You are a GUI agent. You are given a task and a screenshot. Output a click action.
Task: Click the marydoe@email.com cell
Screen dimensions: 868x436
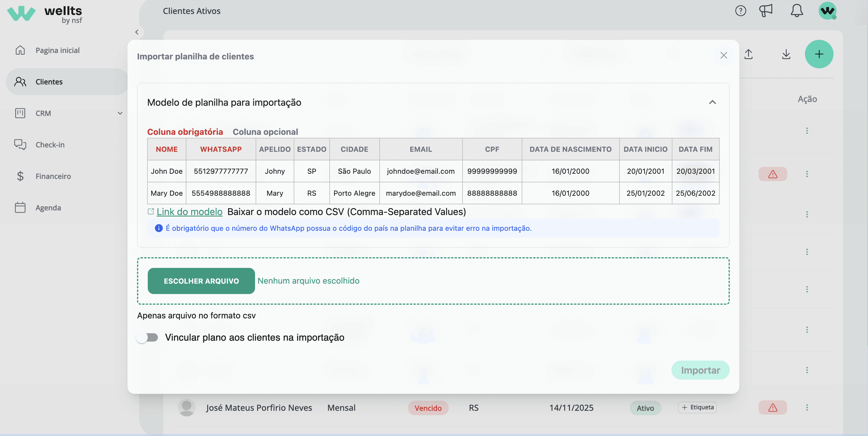point(421,193)
